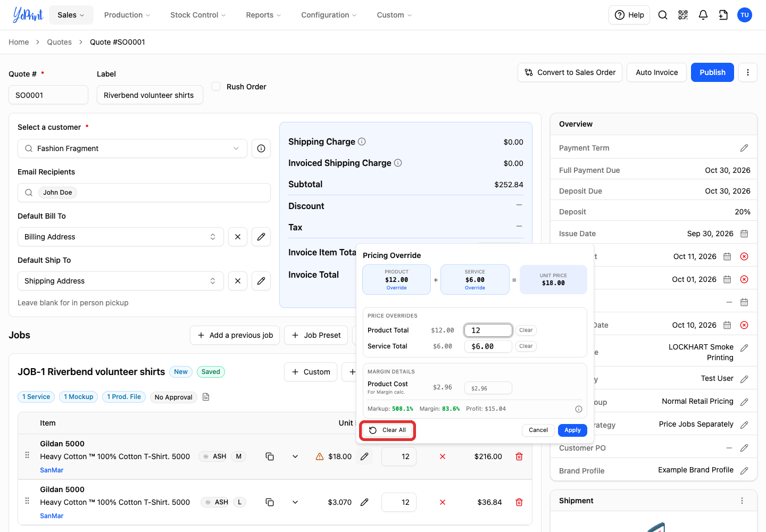Open the Fashion Fragment customer dropdown
This screenshot has width=766, height=532.
132,148
